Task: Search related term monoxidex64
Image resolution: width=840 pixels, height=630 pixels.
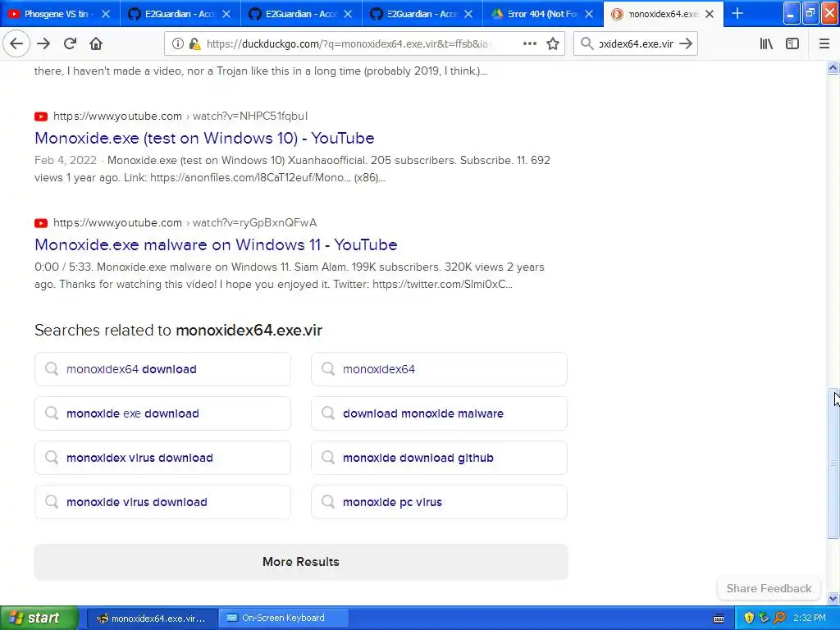Action: pyautogui.click(x=439, y=369)
